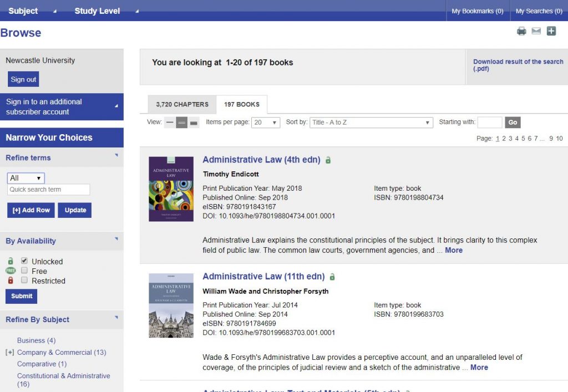Select the three-line full view icon

tap(194, 123)
